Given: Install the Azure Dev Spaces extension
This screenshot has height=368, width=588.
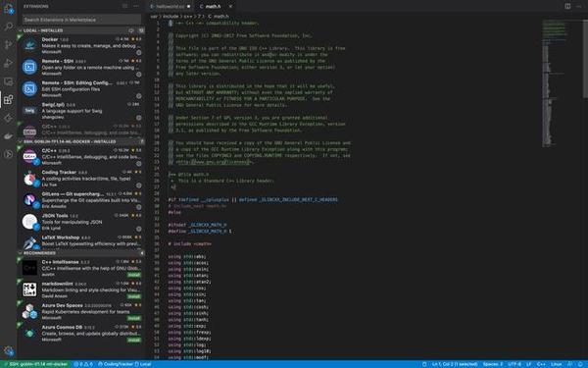Looking at the screenshot, I should point(134,318).
